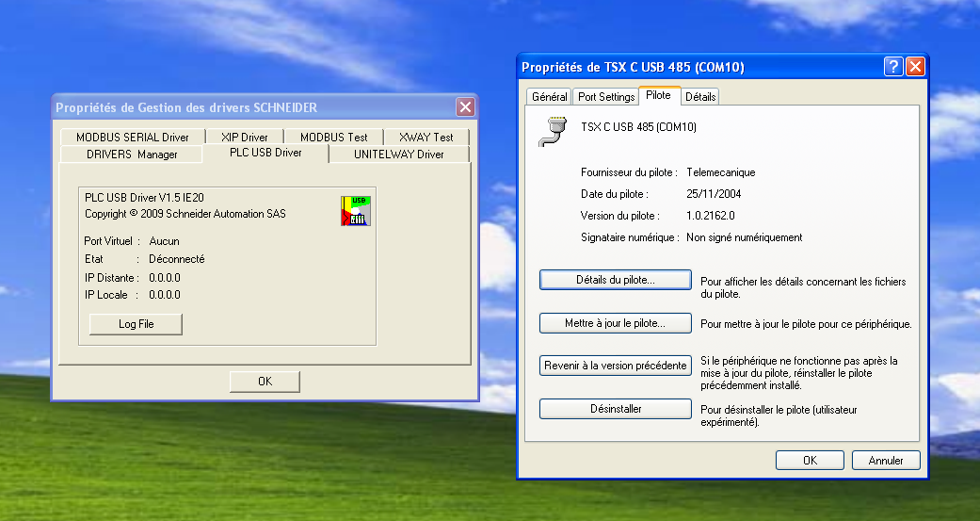Close the TSX C USB 485 properties window
980x521 pixels.
(915, 67)
